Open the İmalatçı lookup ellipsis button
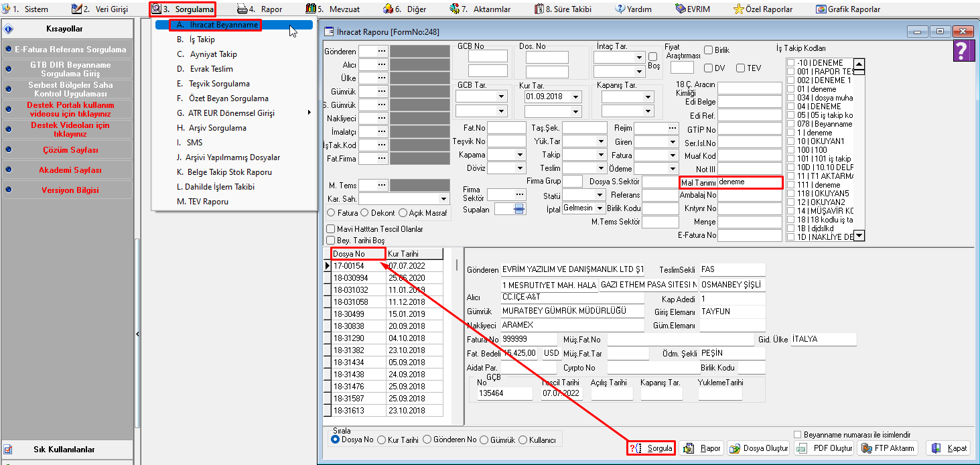Viewport: 980px width, 465px height. pos(382,132)
